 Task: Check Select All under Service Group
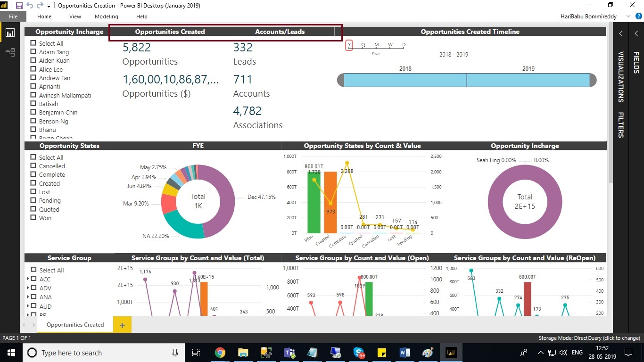click(33, 270)
